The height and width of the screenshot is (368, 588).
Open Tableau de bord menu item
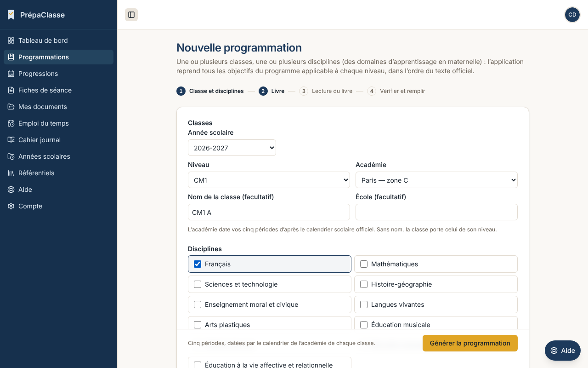[58, 40]
